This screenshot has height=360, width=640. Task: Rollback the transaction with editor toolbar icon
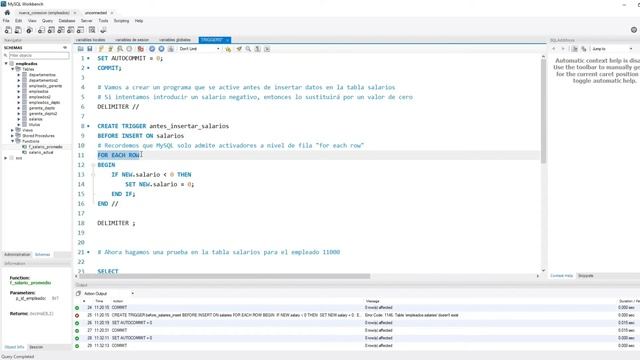161,49
